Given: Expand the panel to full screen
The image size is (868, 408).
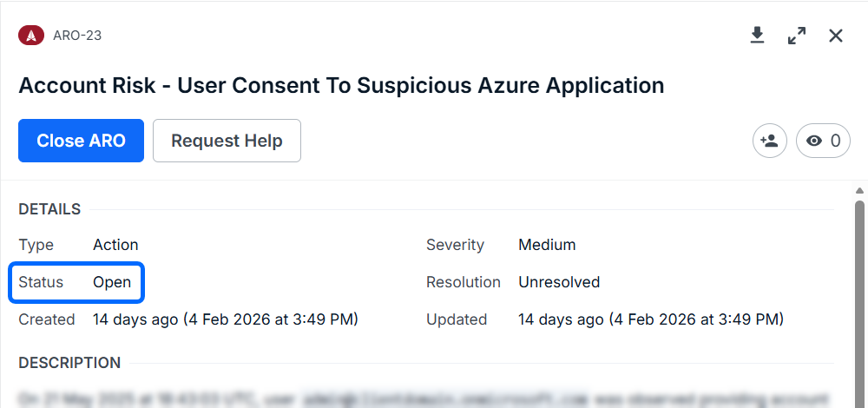Looking at the screenshot, I should point(796,36).
